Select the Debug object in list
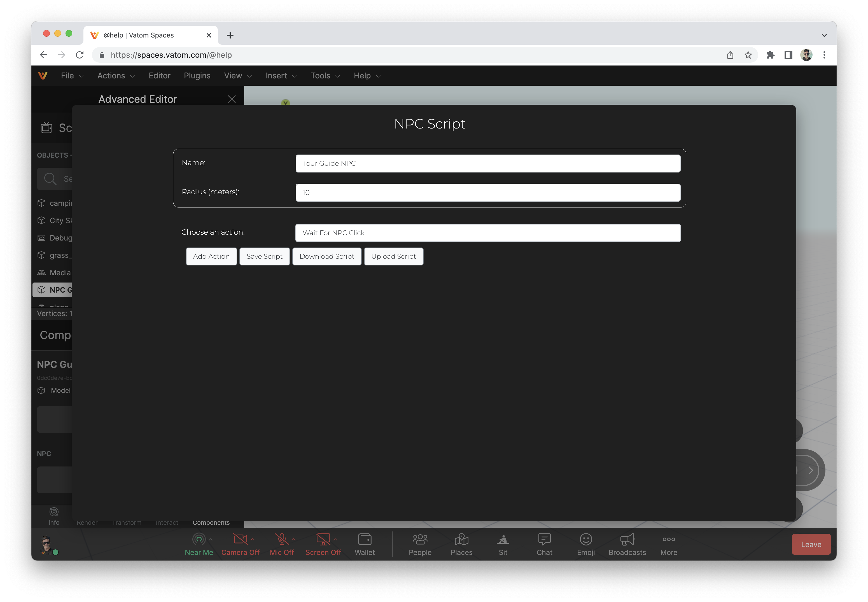The width and height of the screenshot is (868, 602). pos(54,238)
